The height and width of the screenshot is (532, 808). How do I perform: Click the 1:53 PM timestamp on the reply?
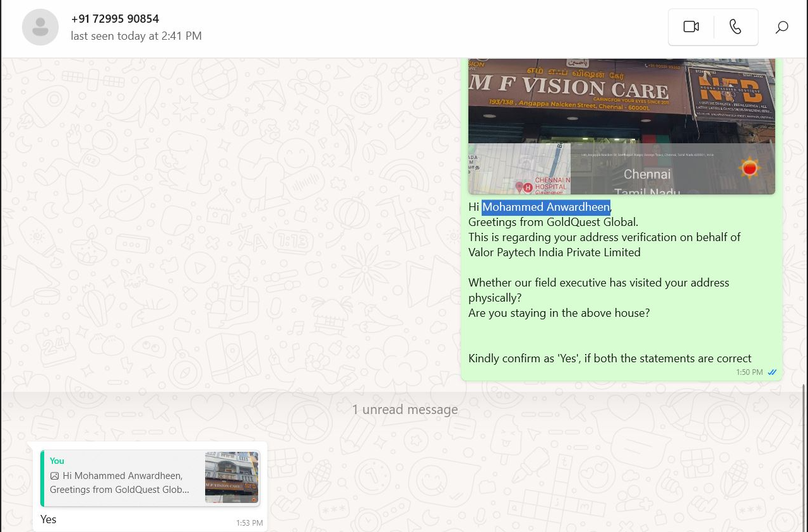coord(249,523)
